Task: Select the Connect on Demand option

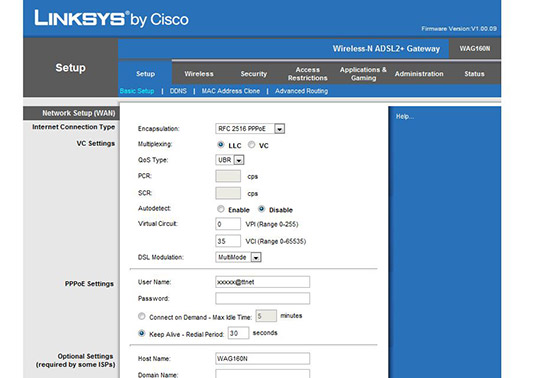Action: click(141, 316)
